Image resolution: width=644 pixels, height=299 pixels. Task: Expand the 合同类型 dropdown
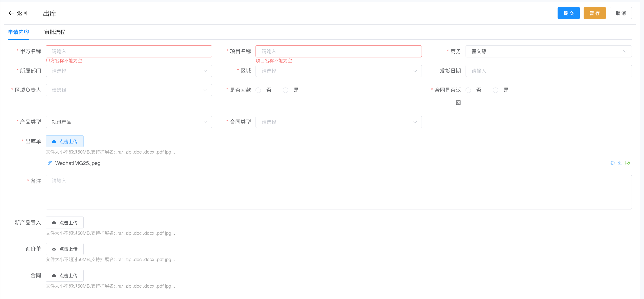pos(338,122)
